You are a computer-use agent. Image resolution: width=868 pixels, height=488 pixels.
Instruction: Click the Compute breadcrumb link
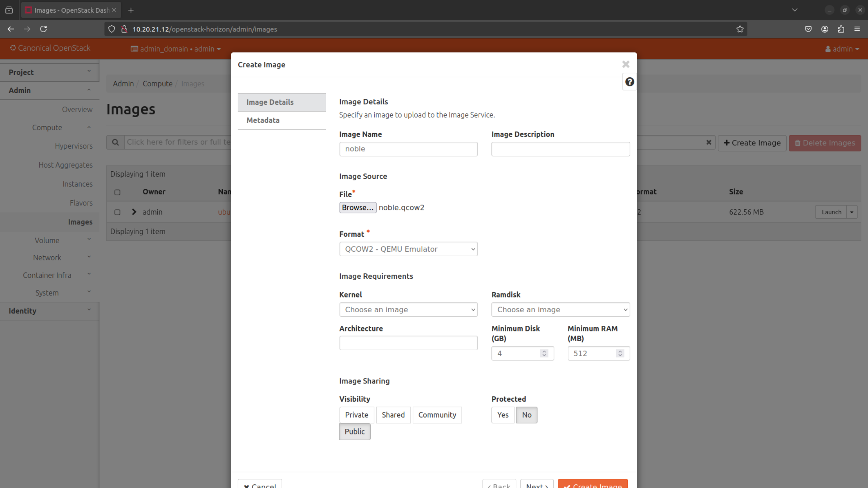coord(157,84)
